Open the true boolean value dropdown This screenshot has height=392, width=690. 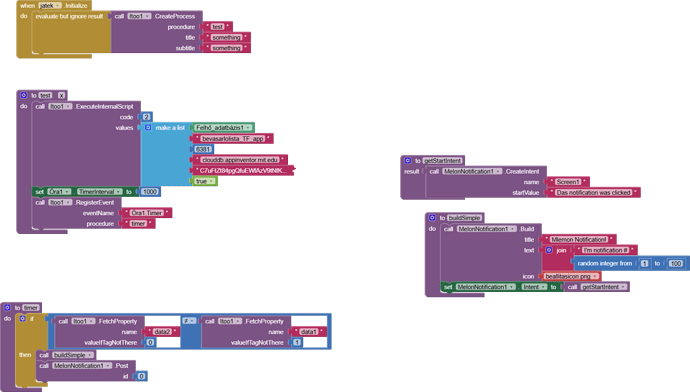[x=205, y=181]
